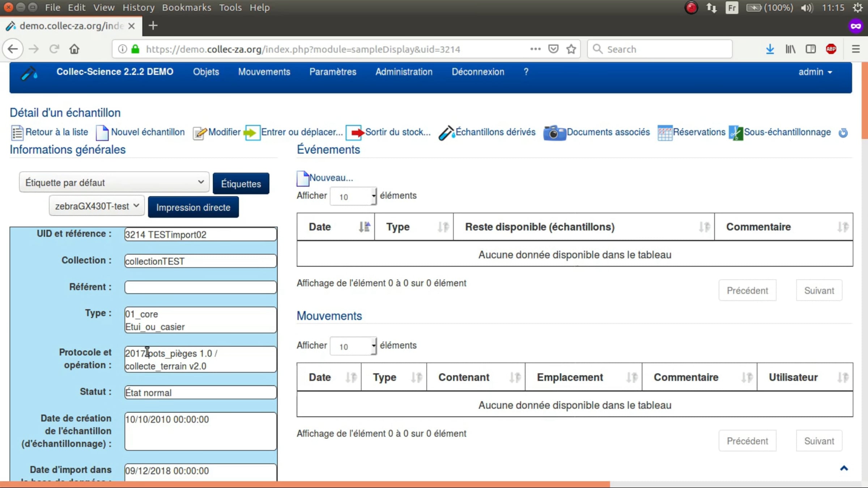Bookmark this page with the star icon
The height and width of the screenshot is (488, 868).
571,49
